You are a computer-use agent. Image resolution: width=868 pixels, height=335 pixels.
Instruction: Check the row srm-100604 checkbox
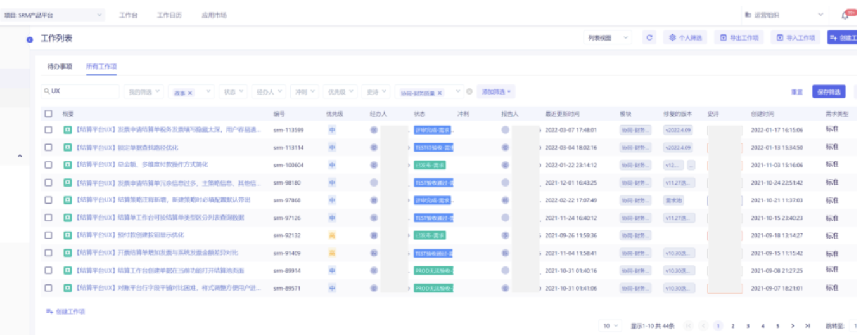click(49, 165)
